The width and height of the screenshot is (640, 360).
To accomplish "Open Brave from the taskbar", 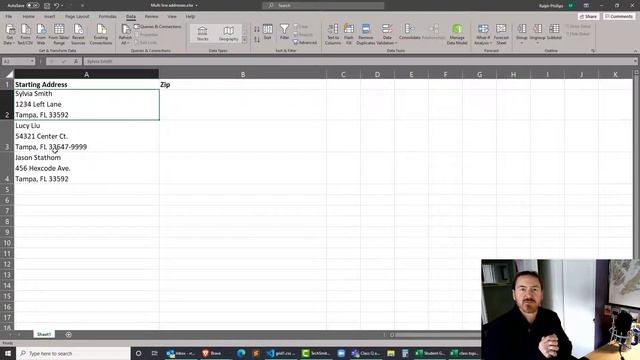I will [x=212, y=353].
